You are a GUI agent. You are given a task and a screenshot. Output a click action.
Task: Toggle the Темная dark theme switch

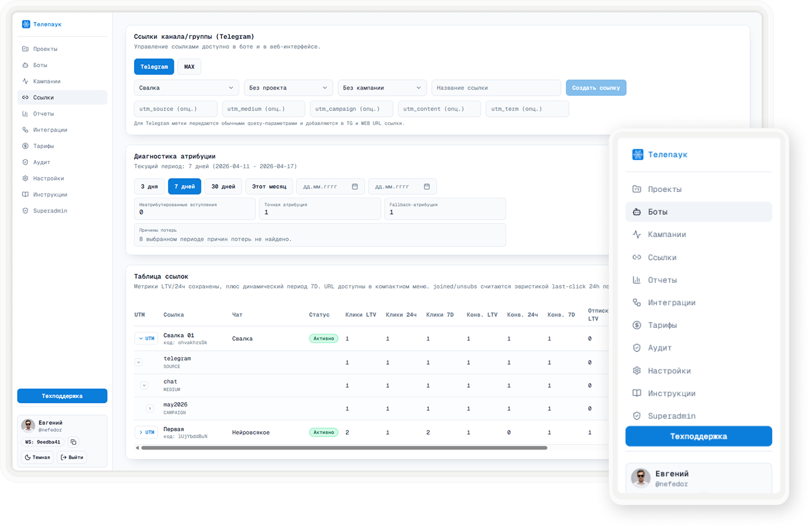37,457
